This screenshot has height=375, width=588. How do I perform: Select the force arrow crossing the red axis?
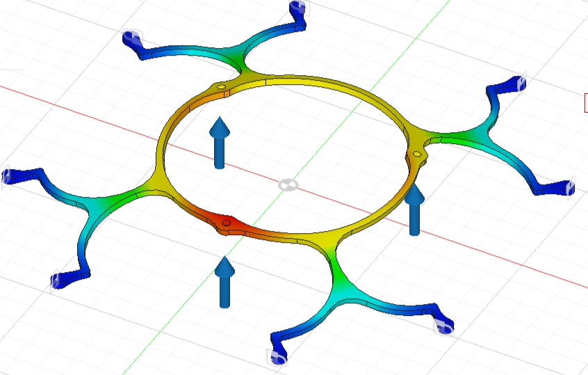(x=414, y=209)
